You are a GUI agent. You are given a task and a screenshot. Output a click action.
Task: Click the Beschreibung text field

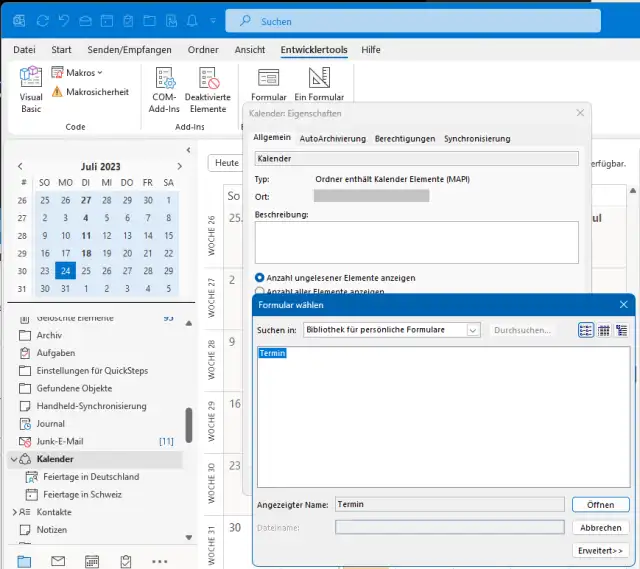416,242
